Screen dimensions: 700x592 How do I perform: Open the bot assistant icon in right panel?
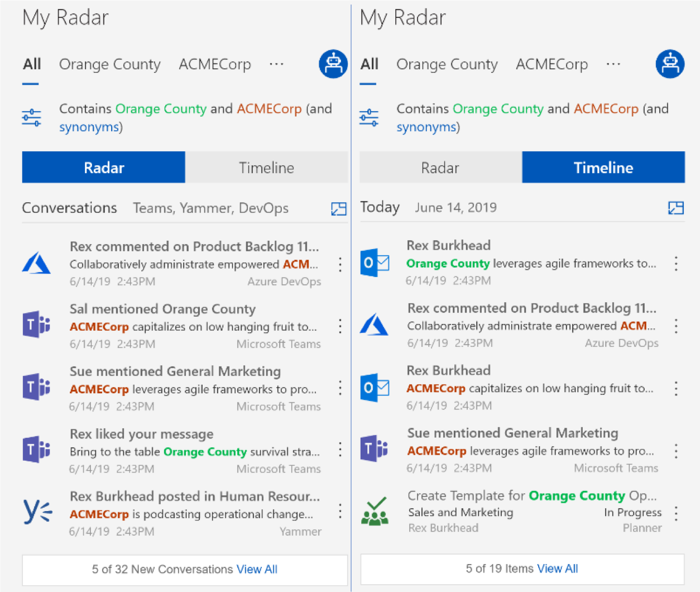(x=670, y=64)
